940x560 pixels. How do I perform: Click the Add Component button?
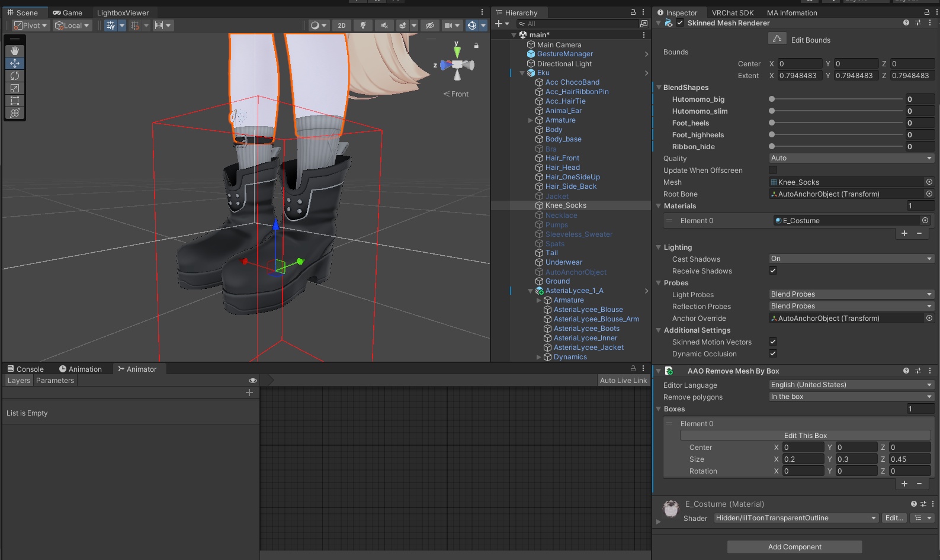click(794, 547)
